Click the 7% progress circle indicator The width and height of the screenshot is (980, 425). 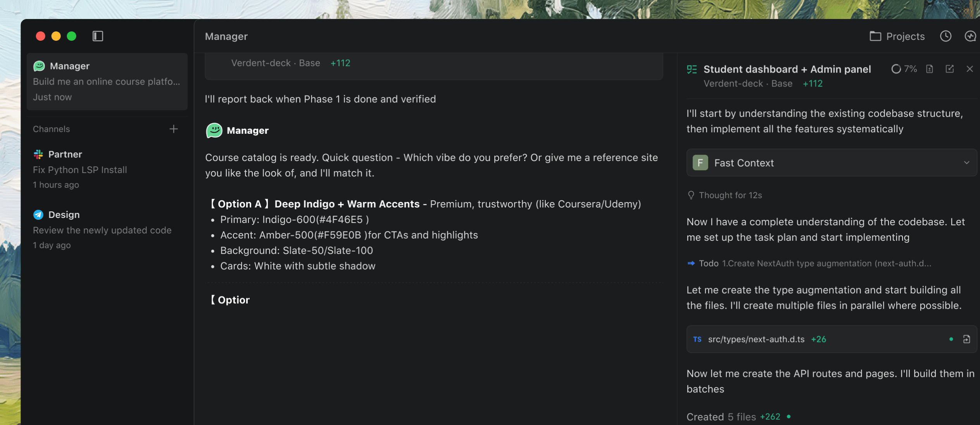click(896, 69)
